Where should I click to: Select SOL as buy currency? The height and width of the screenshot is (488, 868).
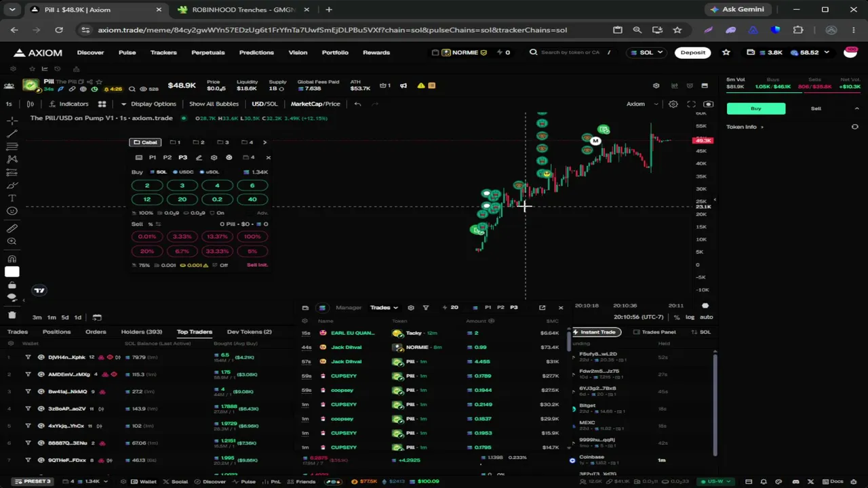159,172
